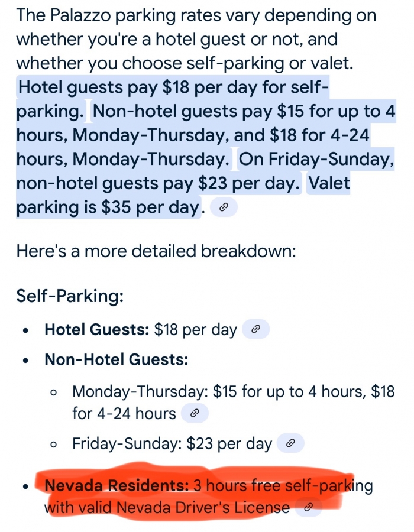
Task: Open source link beside Hotel Guests $18 per day
Action: point(256,329)
